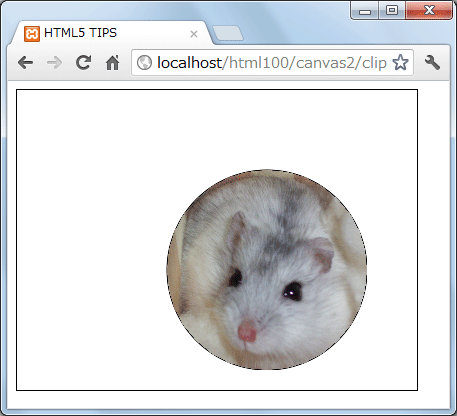Click the forward navigation arrow
The width and height of the screenshot is (457, 416).
pyautogui.click(x=54, y=63)
